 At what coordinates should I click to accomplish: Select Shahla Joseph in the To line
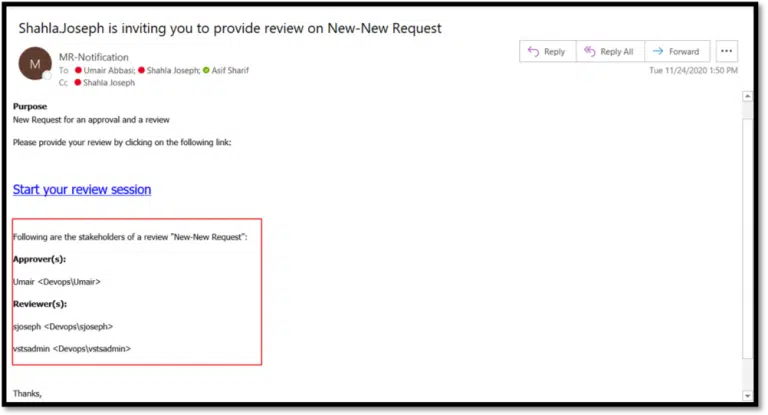(x=173, y=71)
